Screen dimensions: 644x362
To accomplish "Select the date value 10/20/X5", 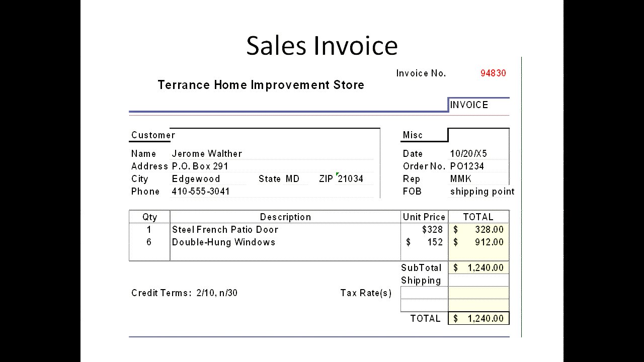I will [x=468, y=154].
